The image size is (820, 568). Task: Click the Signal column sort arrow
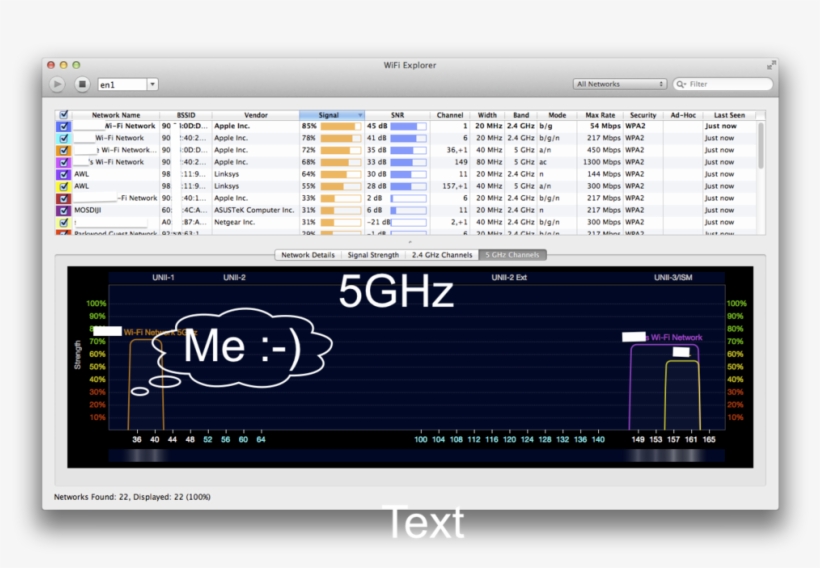click(x=360, y=115)
